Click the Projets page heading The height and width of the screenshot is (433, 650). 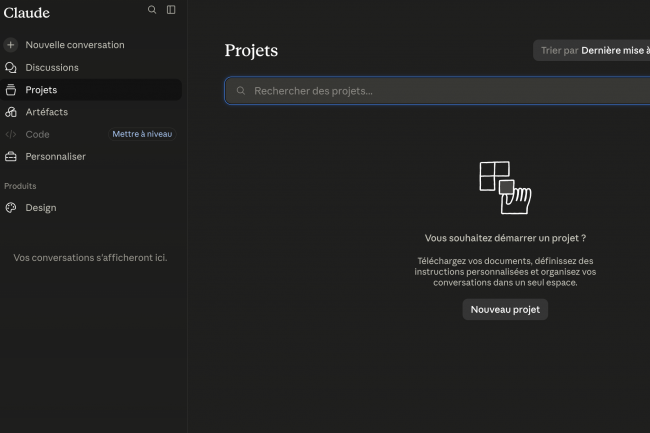251,51
